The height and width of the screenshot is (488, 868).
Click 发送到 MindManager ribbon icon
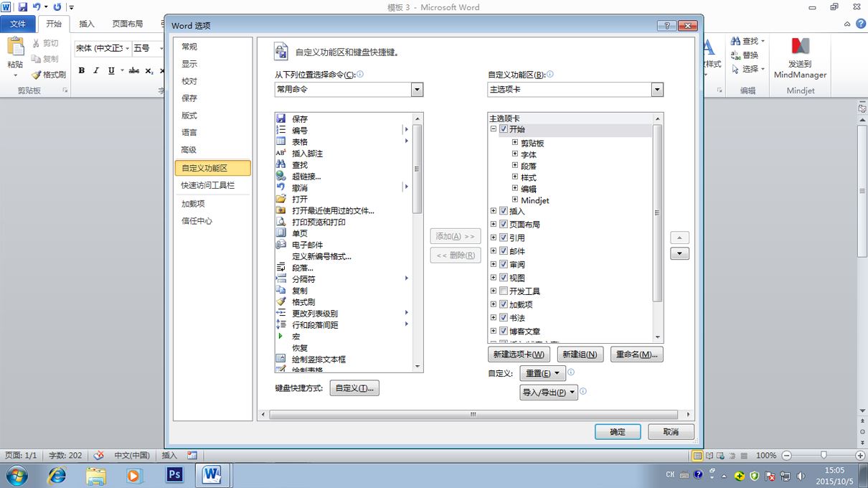801,58
